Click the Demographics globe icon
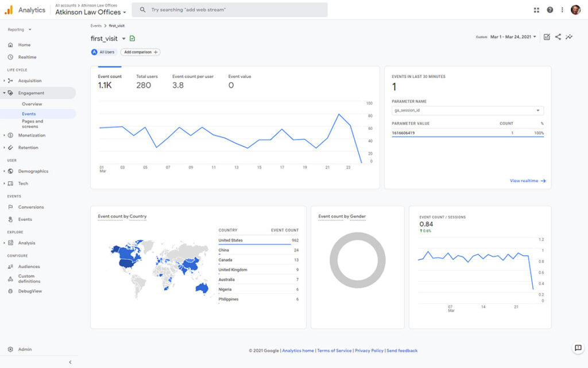The image size is (588, 368). (10, 171)
